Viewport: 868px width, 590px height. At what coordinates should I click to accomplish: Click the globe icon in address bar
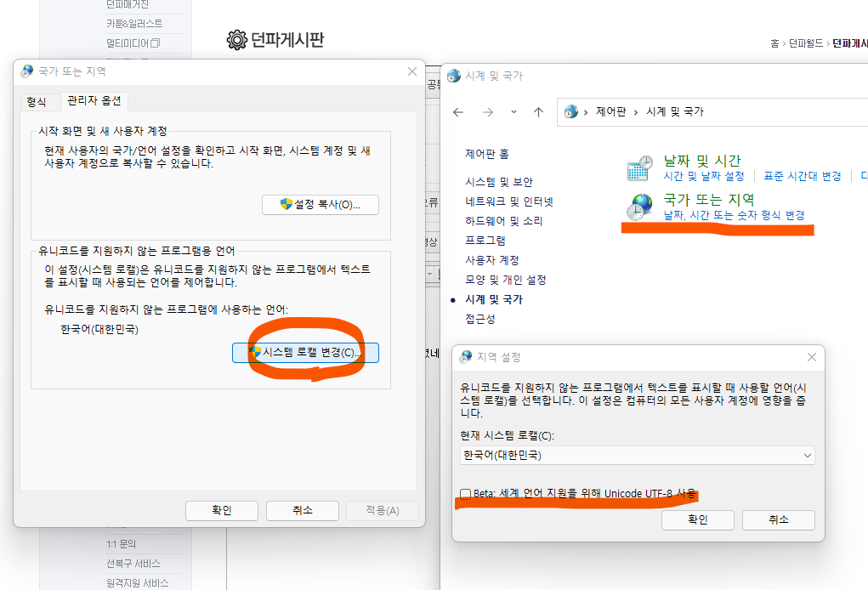[571, 112]
